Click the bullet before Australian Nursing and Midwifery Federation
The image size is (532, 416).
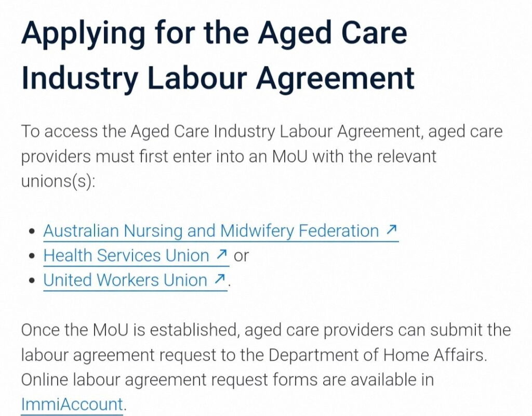tap(33, 231)
